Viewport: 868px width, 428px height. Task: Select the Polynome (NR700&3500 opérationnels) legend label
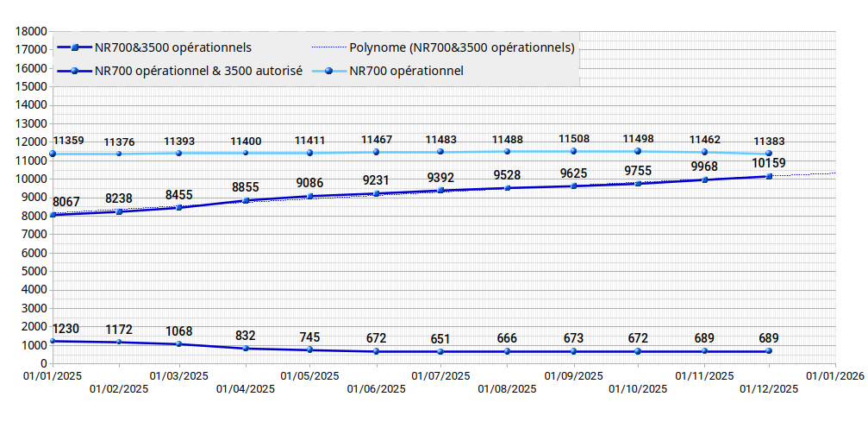461,47
